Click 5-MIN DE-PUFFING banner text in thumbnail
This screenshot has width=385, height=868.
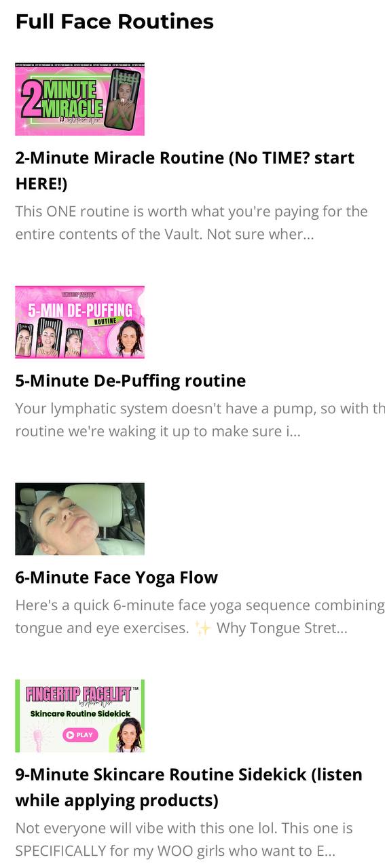pyautogui.click(x=79, y=311)
